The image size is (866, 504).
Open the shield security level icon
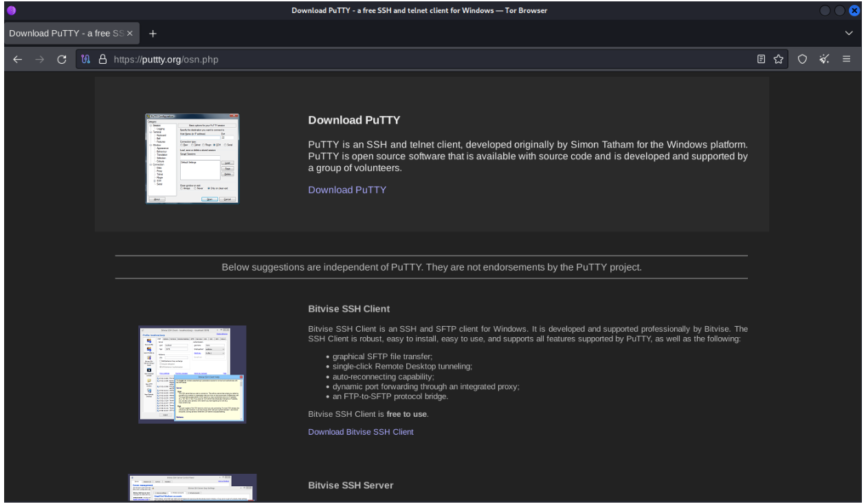(802, 60)
